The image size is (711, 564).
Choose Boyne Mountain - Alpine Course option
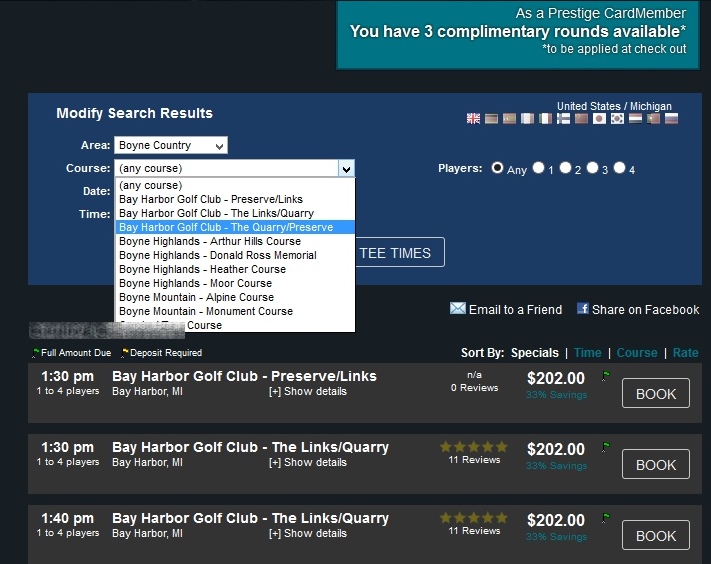(196, 297)
